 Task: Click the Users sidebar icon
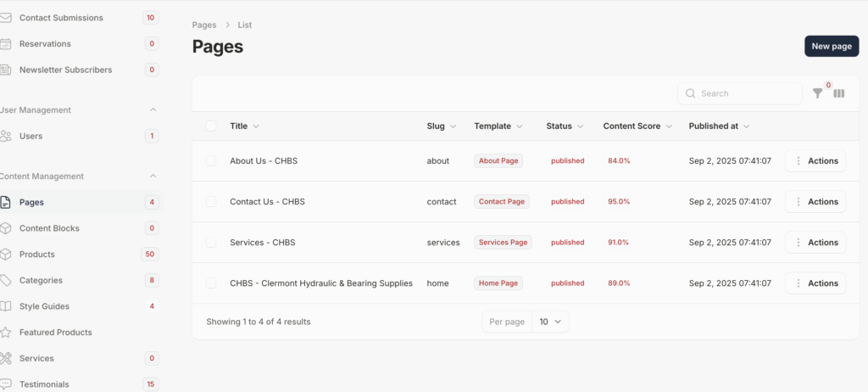(x=6, y=136)
